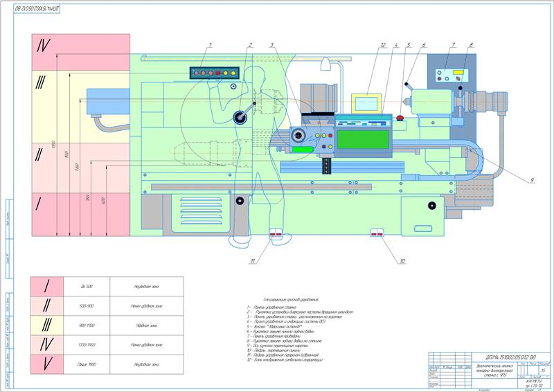Click 'КФ МГТУ' in the title block

pos(533,382)
